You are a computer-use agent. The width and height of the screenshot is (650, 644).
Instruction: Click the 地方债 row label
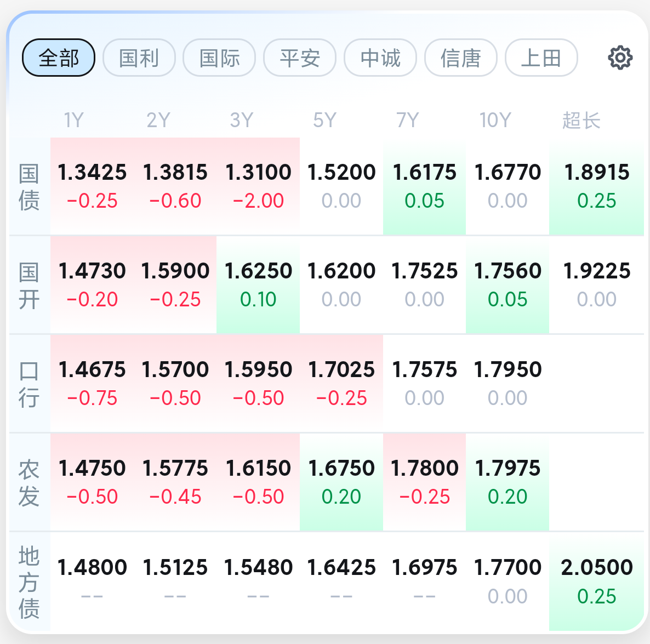pyautogui.click(x=29, y=582)
